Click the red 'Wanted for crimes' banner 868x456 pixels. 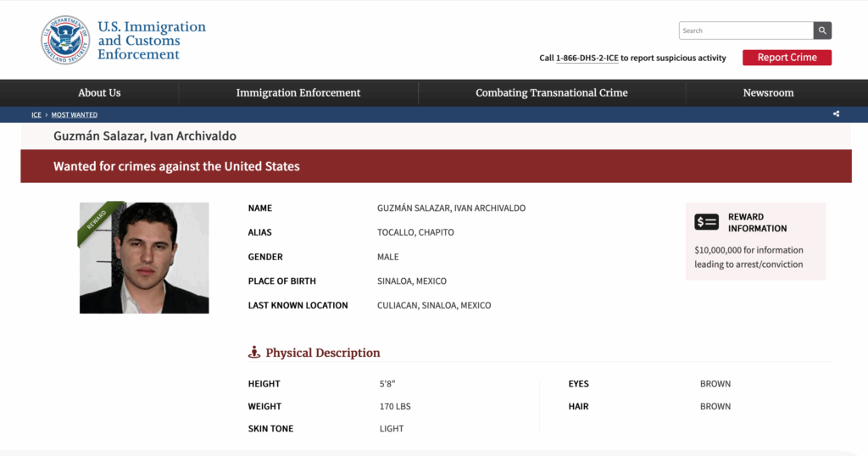pos(436,166)
